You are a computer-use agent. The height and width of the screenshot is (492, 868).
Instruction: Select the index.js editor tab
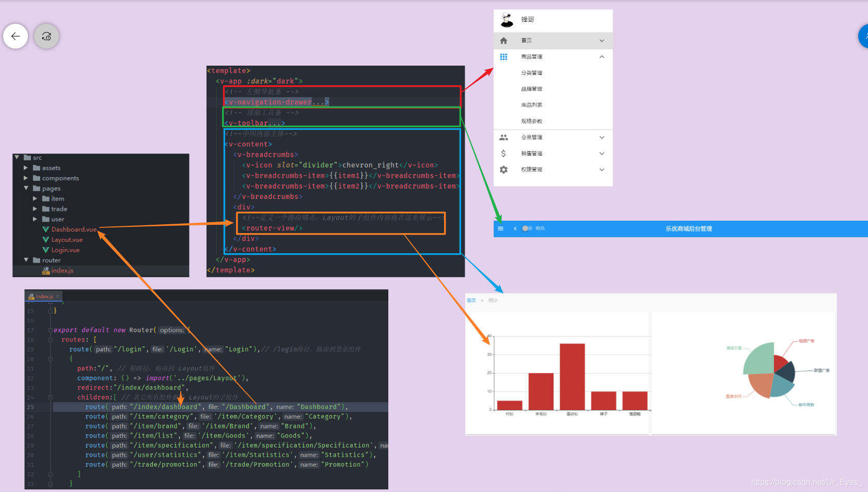[43, 296]
